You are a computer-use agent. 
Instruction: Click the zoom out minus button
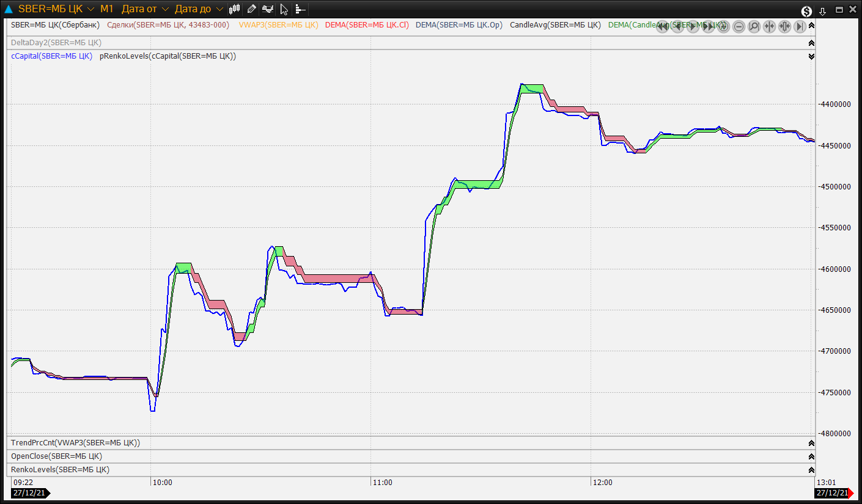click(739, 26)
